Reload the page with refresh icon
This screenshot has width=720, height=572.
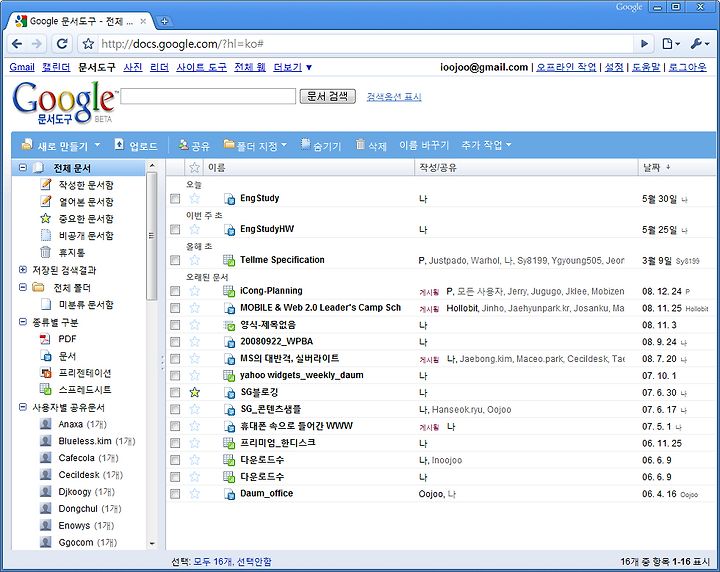pos(62,44)
